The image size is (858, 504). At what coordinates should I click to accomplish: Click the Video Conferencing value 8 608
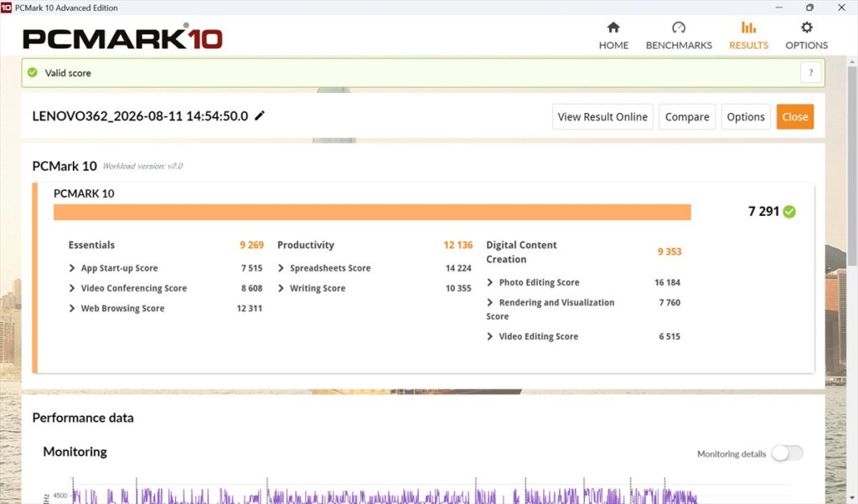[x=251, y=288]
